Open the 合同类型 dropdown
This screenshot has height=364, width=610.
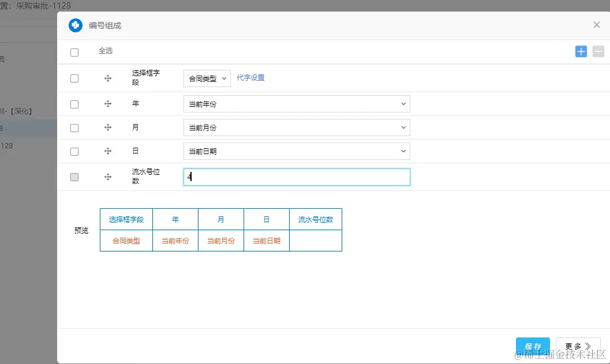tap(207, 78)
